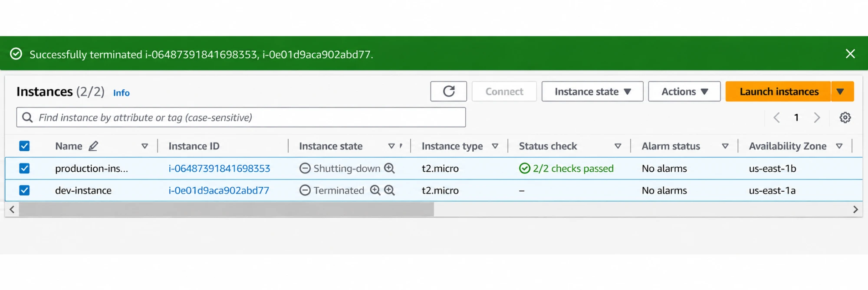Uncheck the production-ins... row checkbox
The width and height of the screenshot is (868, 290).
24,168
